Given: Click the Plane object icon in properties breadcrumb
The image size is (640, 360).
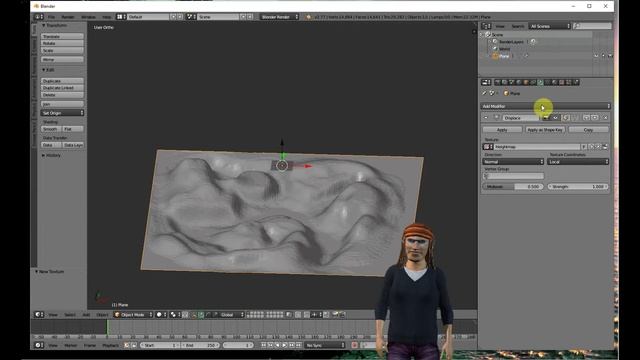Looking at the screenshot, I should pos(506,93).
